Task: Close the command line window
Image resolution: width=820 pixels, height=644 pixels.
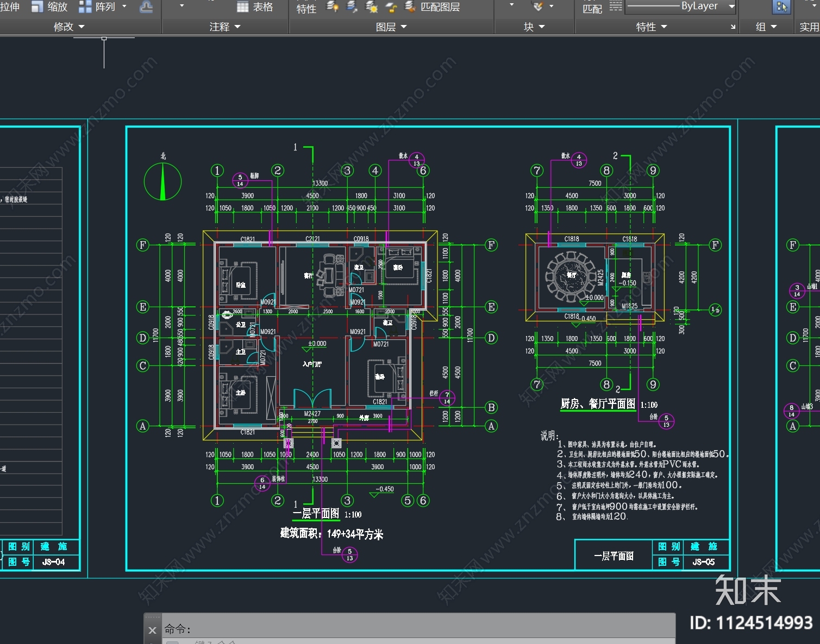Action: (x=152, y=630)
